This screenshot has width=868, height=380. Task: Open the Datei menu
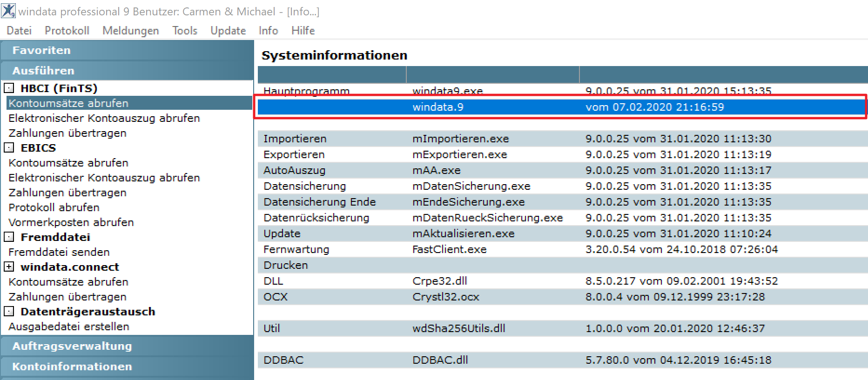(x=19, y=31)
